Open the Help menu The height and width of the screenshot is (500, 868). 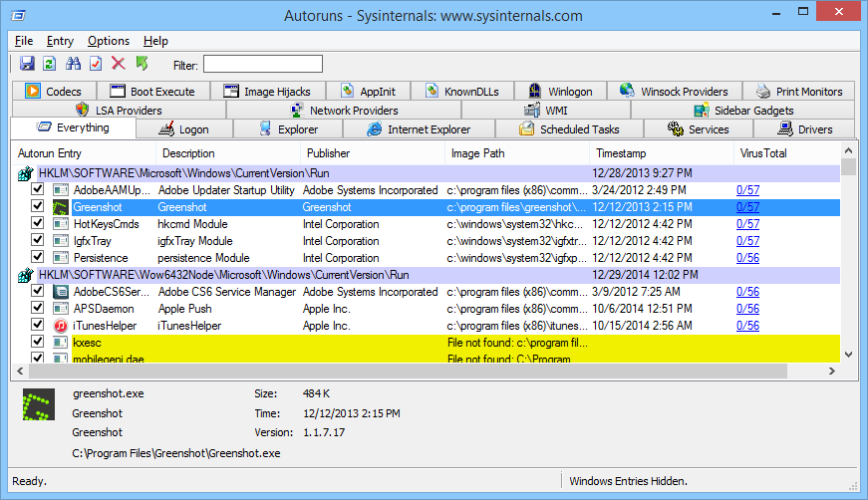click(155, 41)
